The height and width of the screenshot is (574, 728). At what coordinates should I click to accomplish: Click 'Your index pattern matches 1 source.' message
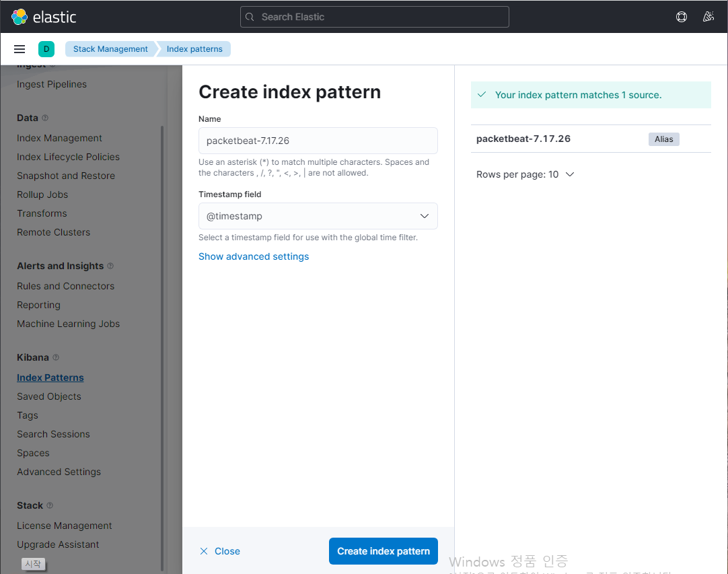point(578,95)
